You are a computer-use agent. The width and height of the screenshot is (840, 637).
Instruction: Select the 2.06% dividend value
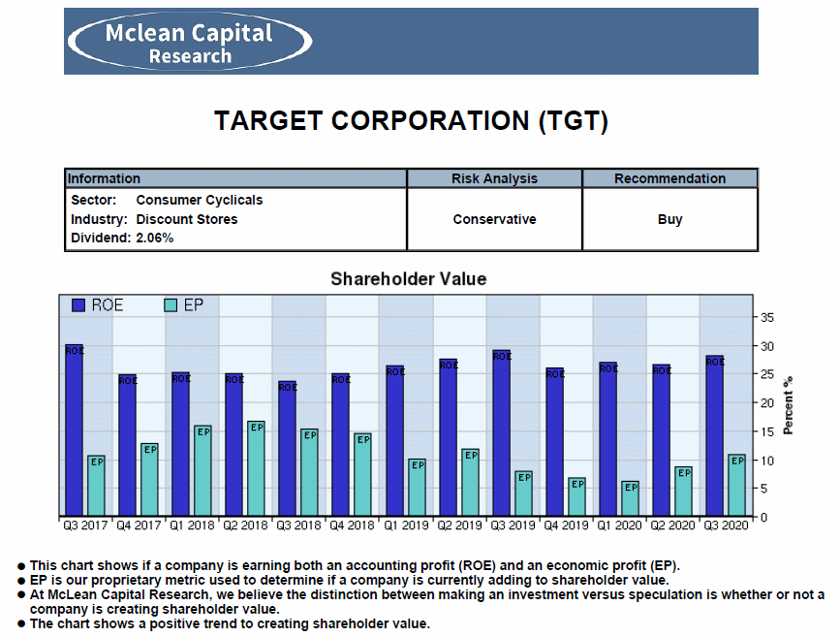tap(155, 239)
